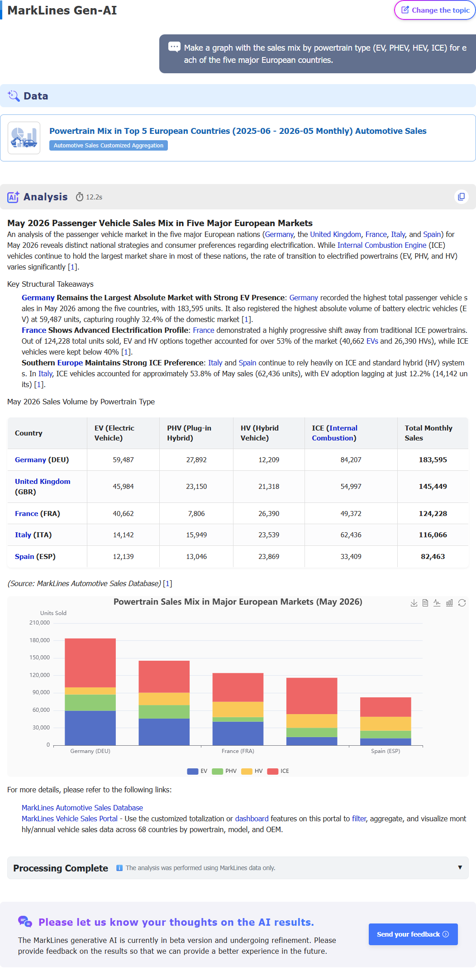476x980 pixels.
Task: Click the Total Monthly Sales column header
Action: 433,433
